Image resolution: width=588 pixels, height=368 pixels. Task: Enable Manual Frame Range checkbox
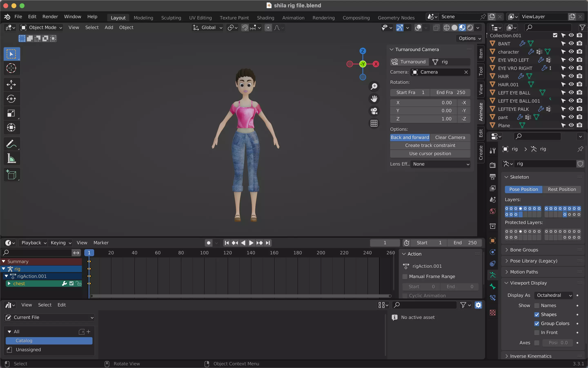[x=405, y=276]
